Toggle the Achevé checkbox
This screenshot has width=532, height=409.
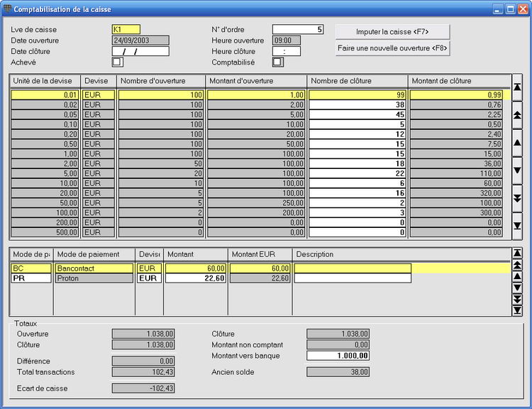pyautogui.click(x=117, y=62)
